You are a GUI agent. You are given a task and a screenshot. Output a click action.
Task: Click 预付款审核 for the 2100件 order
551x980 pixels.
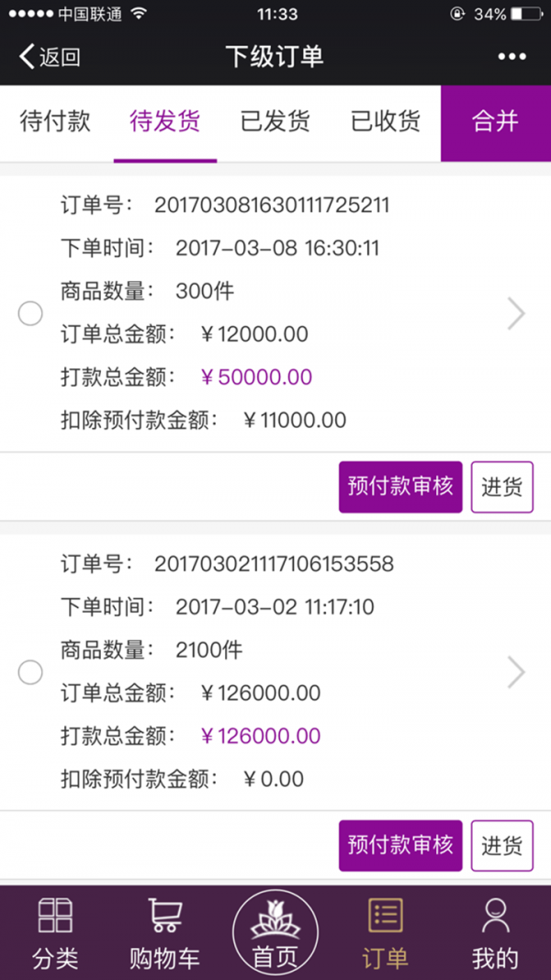pyautogui.click(x=400, y=845)
